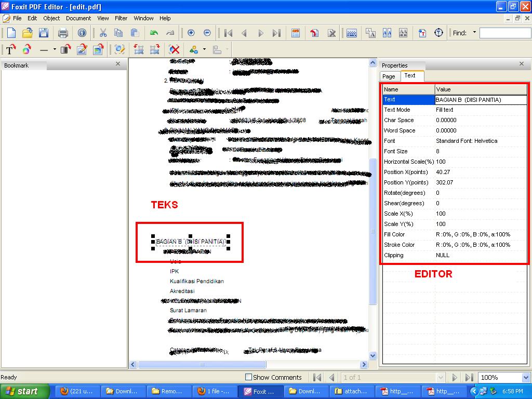Click the Font Size value 8
Screen dimensions: 532x399
coord(481,151)
